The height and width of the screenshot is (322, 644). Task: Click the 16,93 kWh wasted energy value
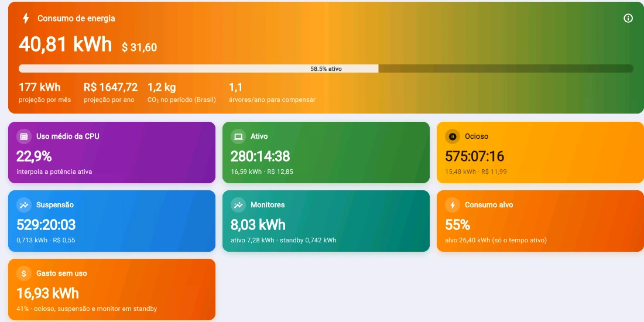[47, 294]
